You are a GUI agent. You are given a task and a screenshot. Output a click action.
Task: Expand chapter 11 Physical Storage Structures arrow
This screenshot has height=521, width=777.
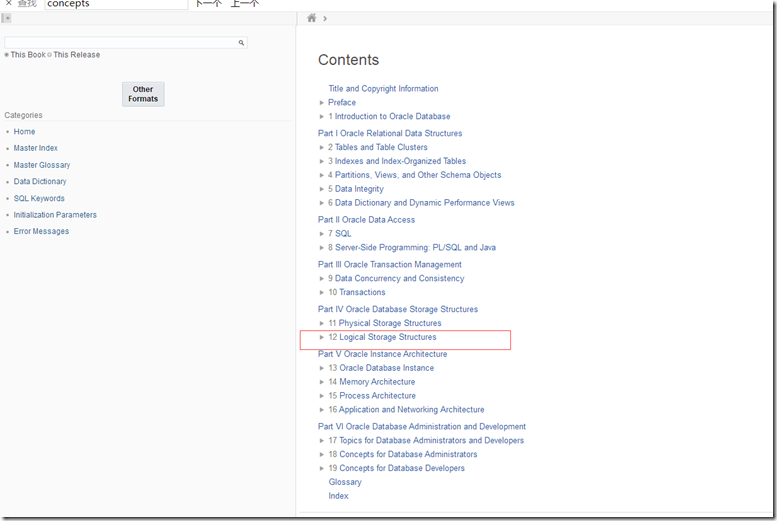point(322,323)
